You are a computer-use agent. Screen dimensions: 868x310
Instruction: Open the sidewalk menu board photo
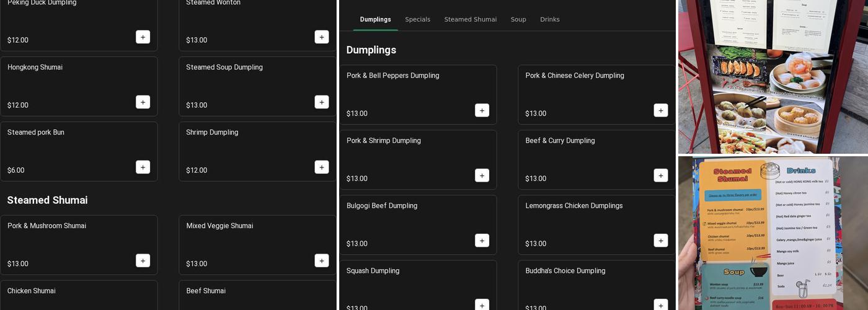pos(773,76)
